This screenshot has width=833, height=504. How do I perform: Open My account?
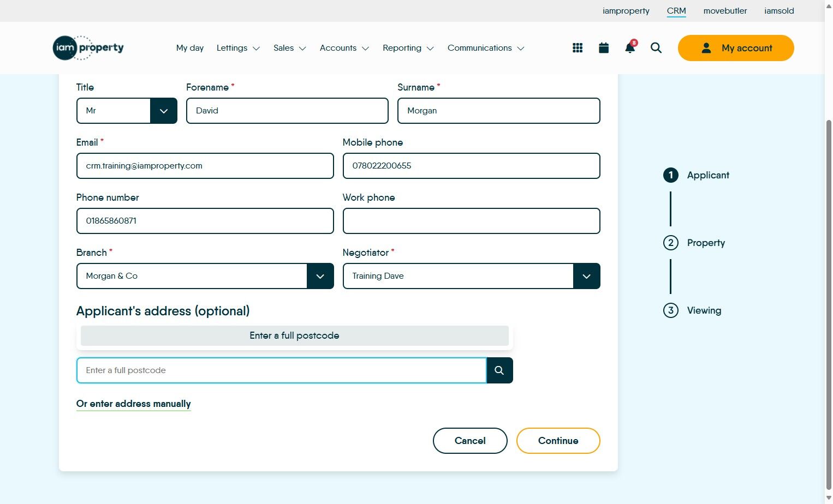(736, 48)
